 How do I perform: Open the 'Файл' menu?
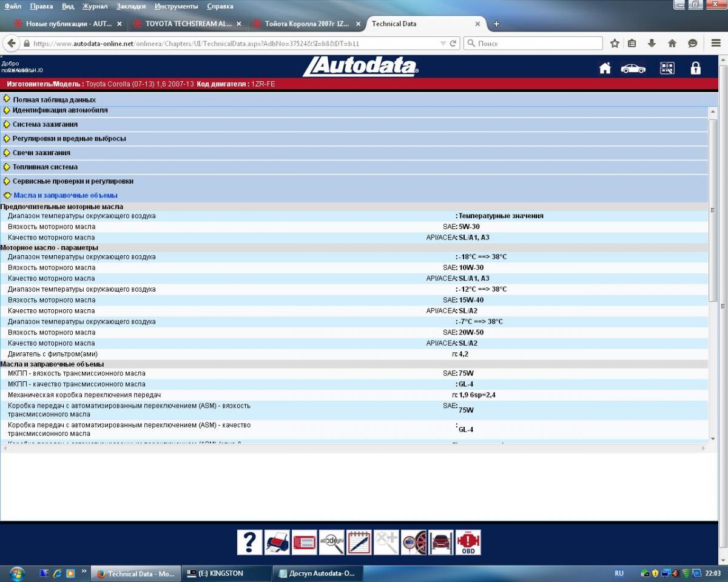pos(13,6)
